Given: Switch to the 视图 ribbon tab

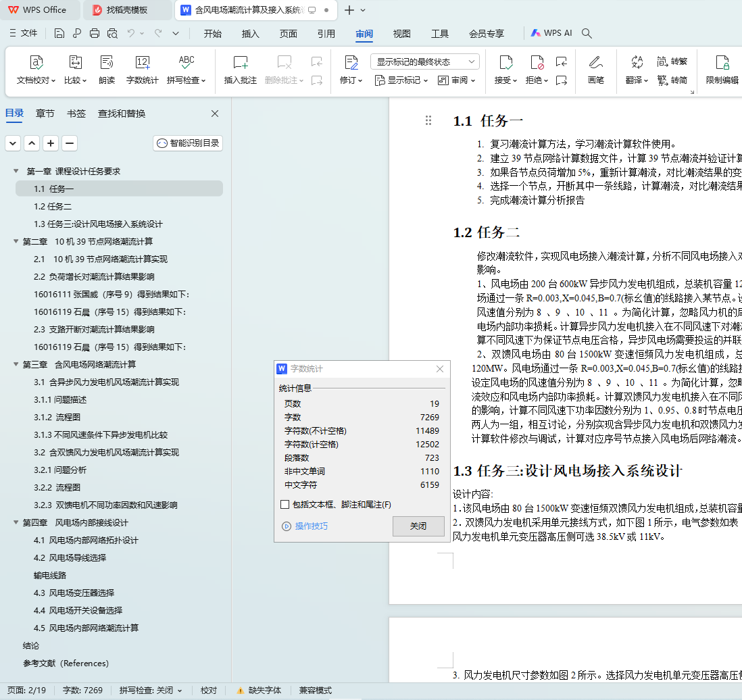Looking at the screenshot, I should tap(402, 34).
